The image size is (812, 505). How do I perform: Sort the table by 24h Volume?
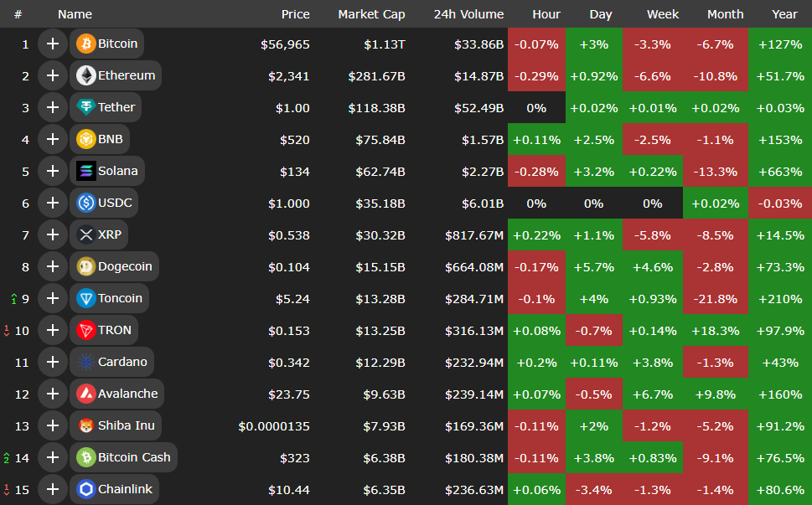point(468,14)
